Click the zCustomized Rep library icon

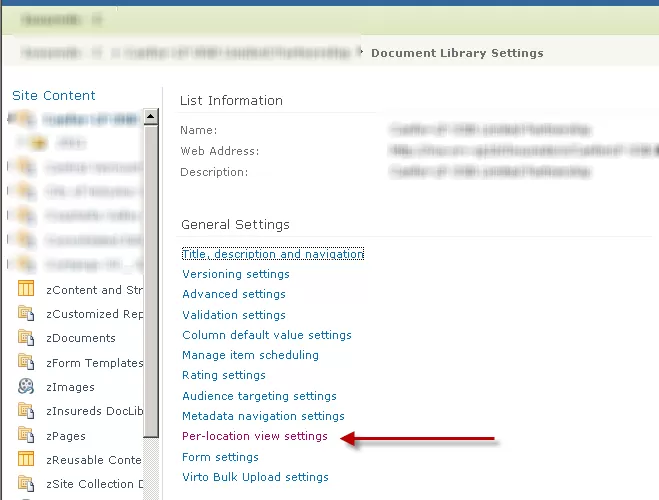26,313
